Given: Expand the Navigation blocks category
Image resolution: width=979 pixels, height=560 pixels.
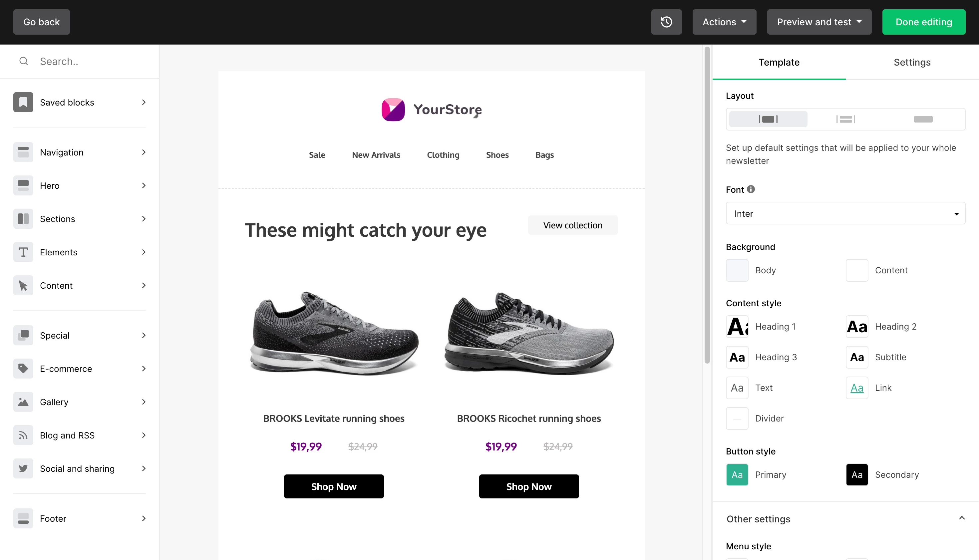Looking at the screenshot, I should tap(80, 152).
